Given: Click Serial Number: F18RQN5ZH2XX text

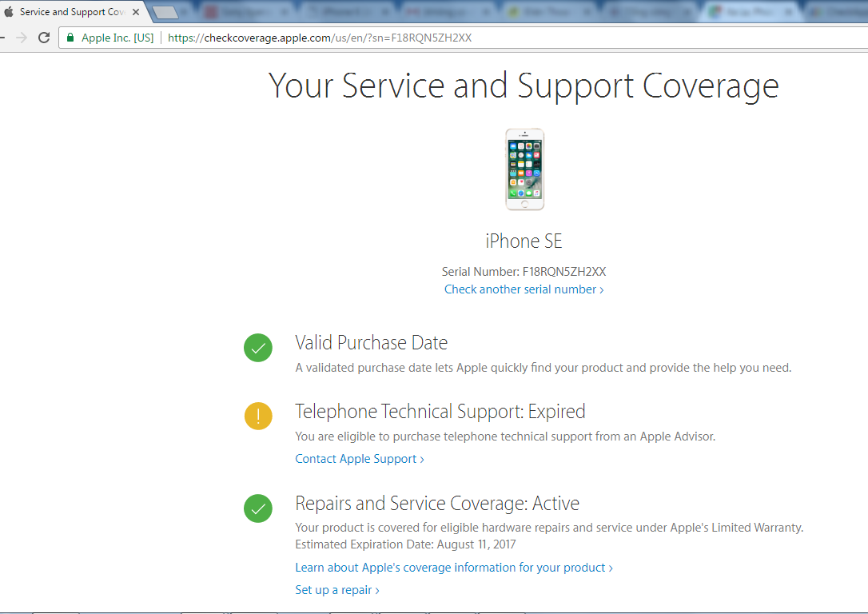Looking at the screenshot, I should [x=524, y=272].
